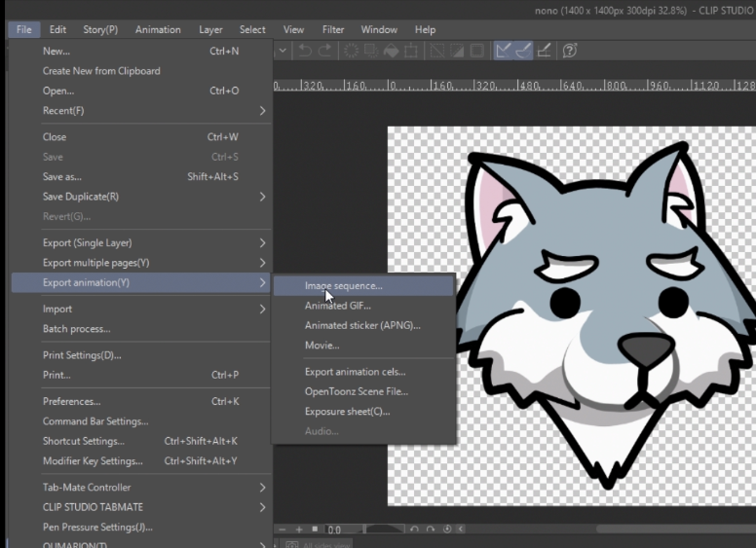Toggle Snap to Special Ruler in command bar

pyautogui.click(x=522, y=51)
